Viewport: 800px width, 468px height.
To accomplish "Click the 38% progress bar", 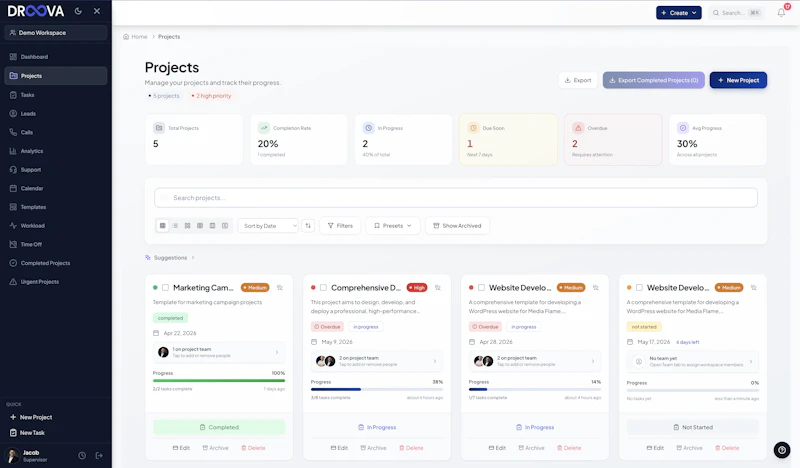I will [x=377, y=389].
